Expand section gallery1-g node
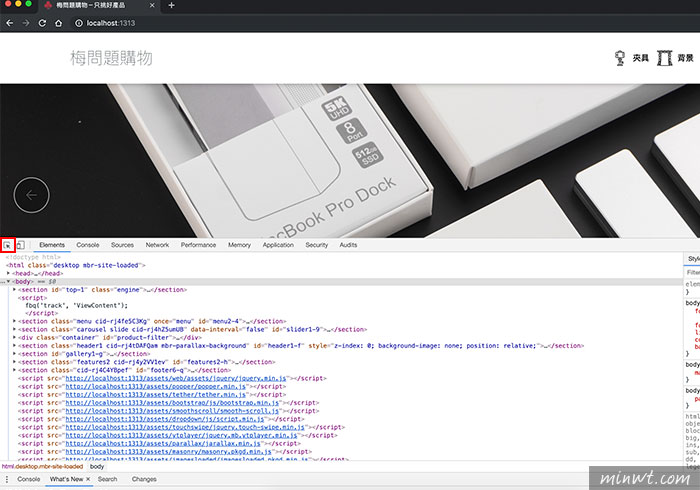 coord(15,354)
